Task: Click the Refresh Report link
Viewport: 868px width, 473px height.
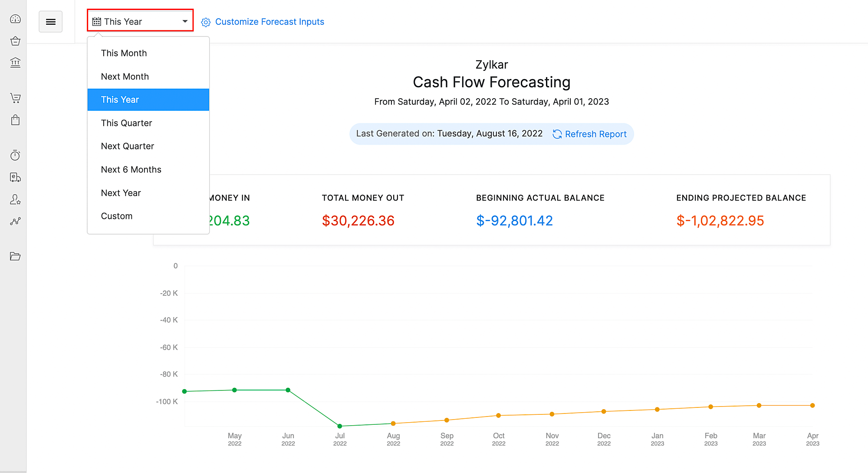Action: click(595, 134)
